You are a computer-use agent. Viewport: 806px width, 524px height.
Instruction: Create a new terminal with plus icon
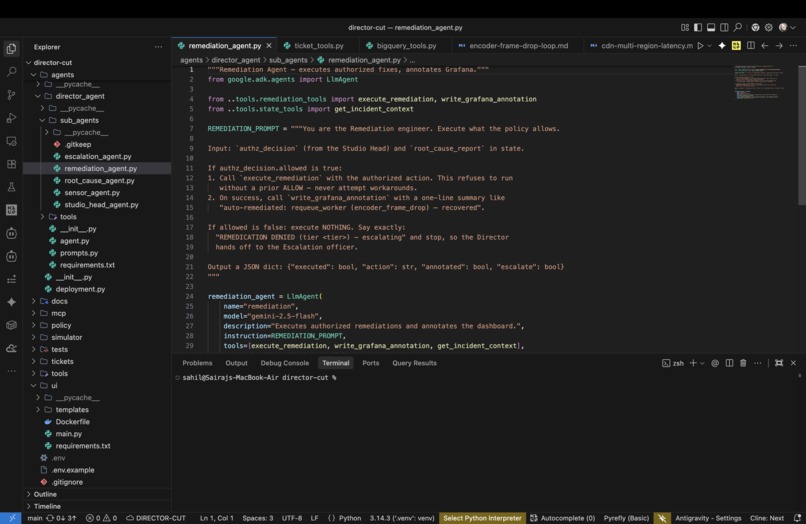pyautogui.click(x=693, y=363)
